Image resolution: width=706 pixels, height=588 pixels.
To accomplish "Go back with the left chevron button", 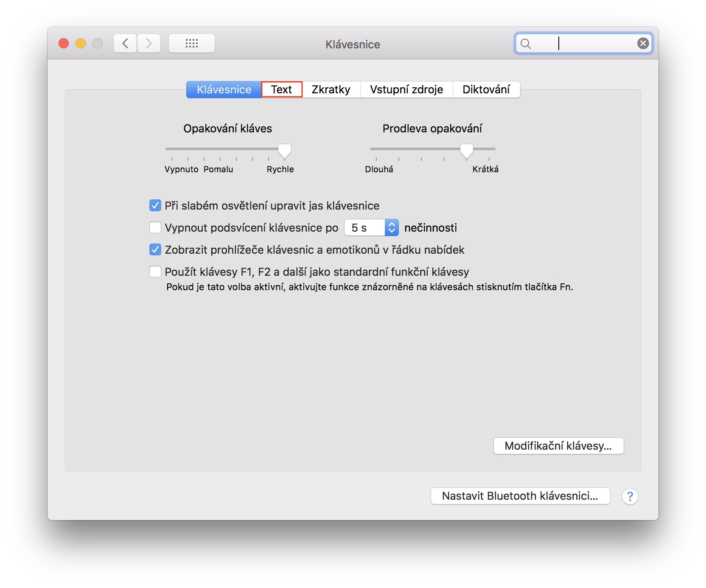I will (125, 43).
